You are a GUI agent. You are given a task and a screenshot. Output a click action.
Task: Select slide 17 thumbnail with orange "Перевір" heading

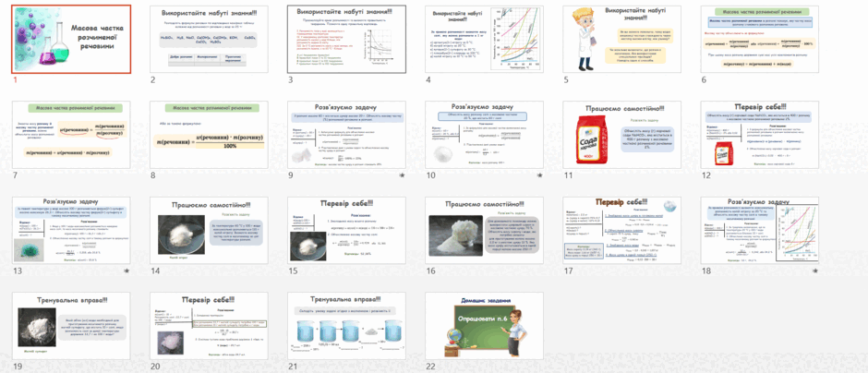[x=621, y=230]
